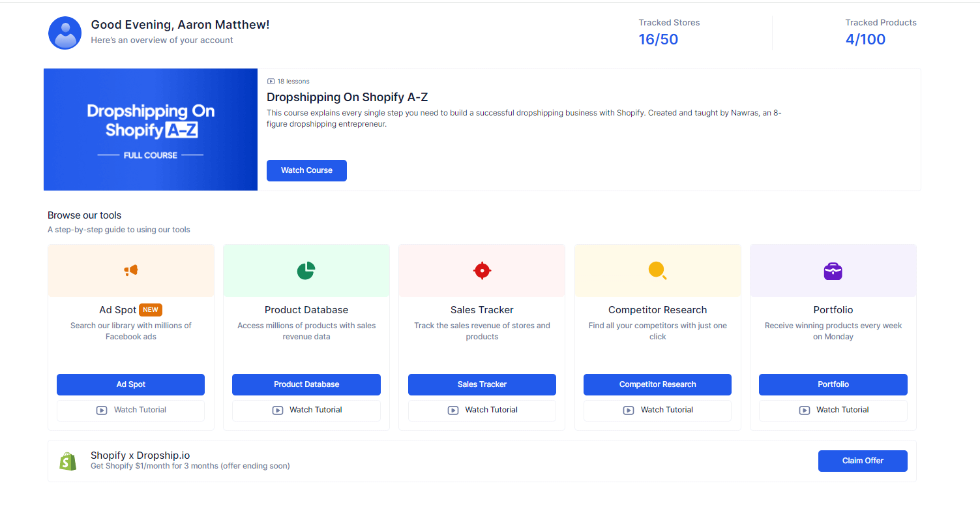
Task: Click the Claim Offer button
Action: click(862, 461)
